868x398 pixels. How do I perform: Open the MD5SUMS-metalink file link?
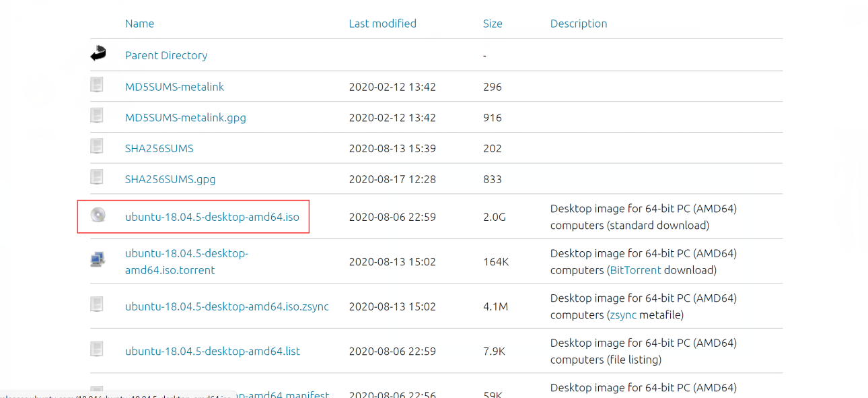pyautogui.click(x=174, y=87)
